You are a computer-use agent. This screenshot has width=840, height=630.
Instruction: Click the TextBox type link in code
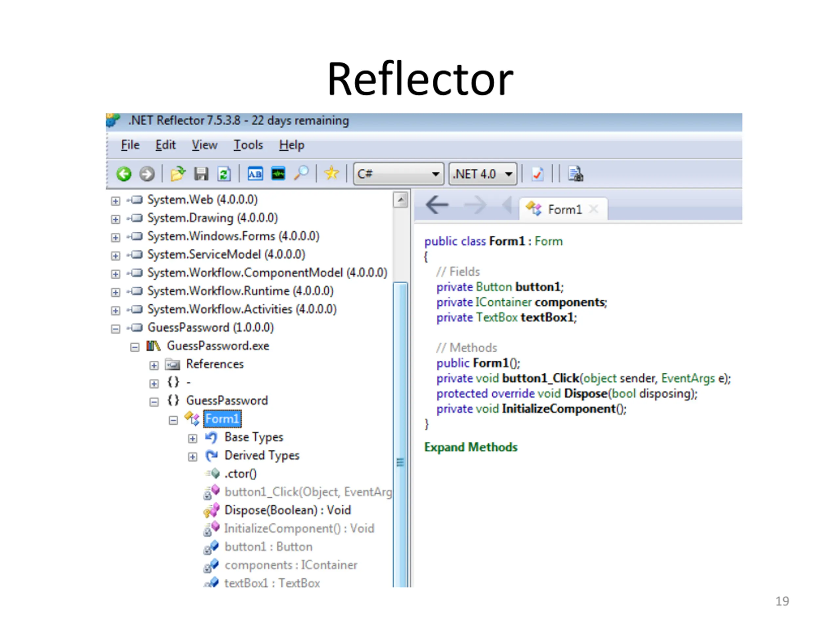click(x=497, y=318)
